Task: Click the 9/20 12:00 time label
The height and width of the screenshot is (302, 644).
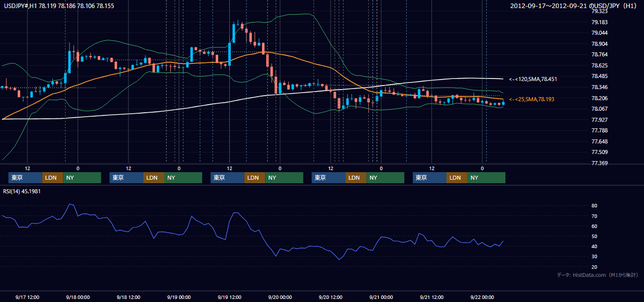Action: point(331,297)
